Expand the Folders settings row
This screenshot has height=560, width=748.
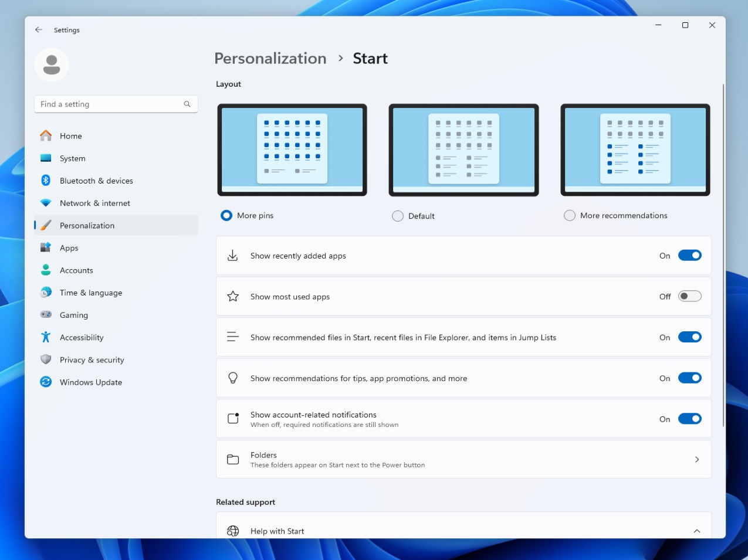(x=697, y=459)
